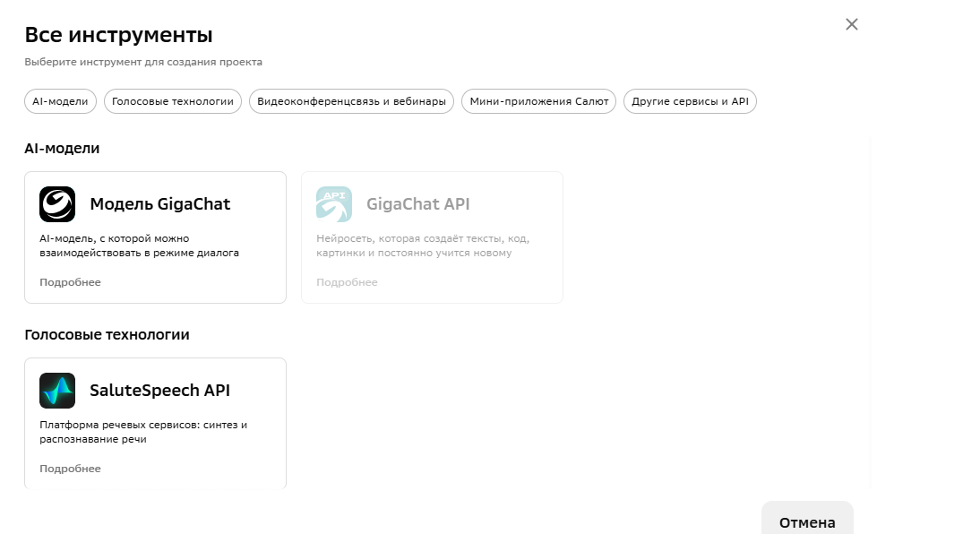Viewport: 980px width, 534px height.
Task: Open Подробнее link in SaluteSpeech API card
Action: (70, 469)
